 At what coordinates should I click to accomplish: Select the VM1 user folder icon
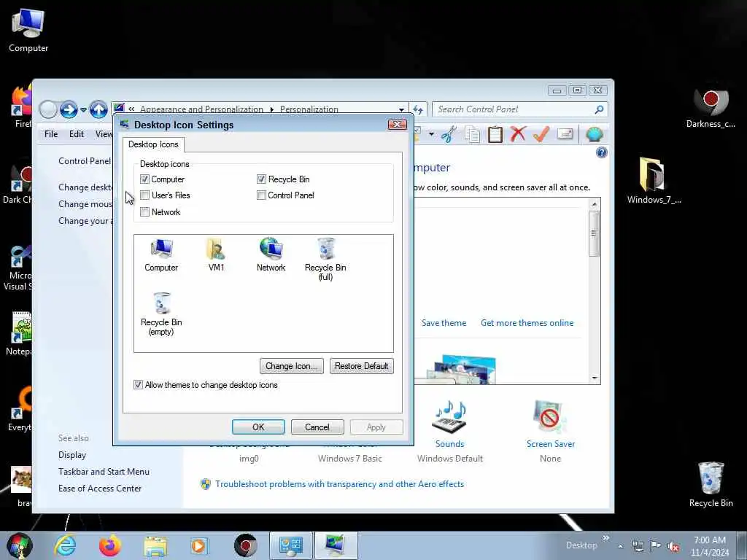click(216, 255)
